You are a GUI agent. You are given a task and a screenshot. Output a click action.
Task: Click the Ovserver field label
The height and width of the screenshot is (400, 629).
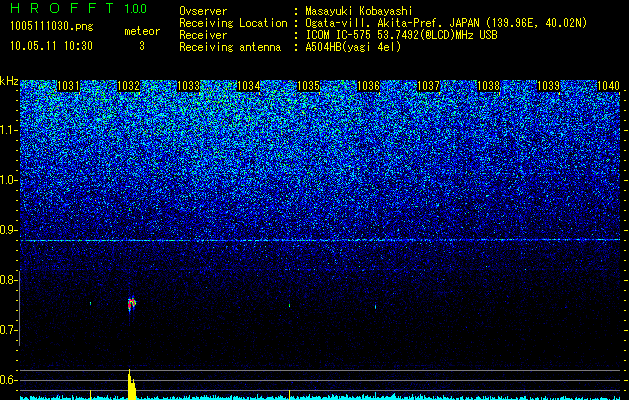(x=203, y=12)
